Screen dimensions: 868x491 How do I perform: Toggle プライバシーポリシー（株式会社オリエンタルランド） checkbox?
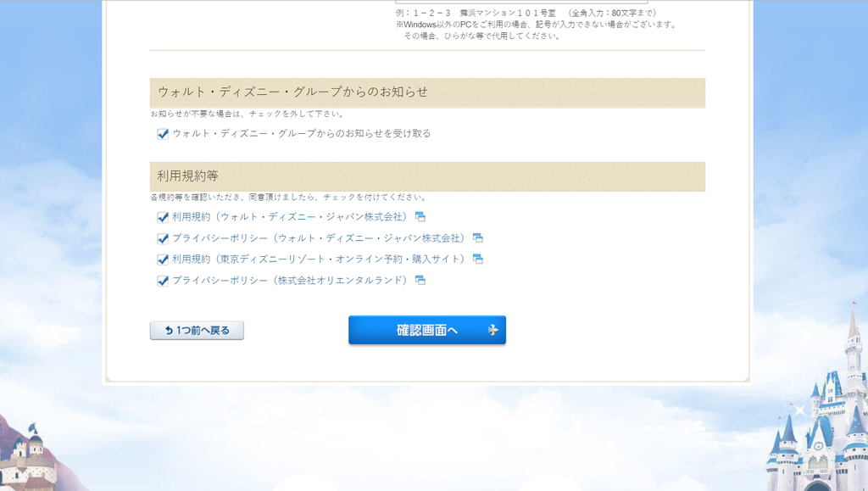point(163,281)
